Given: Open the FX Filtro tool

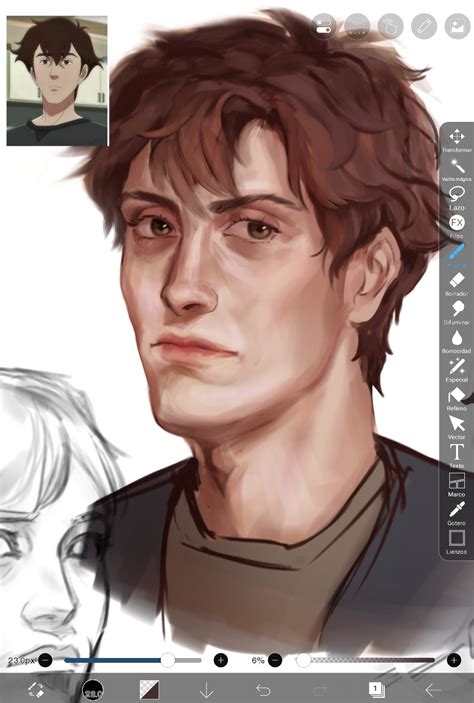Looking at the screenshot, I should click(x=457, y=226).
